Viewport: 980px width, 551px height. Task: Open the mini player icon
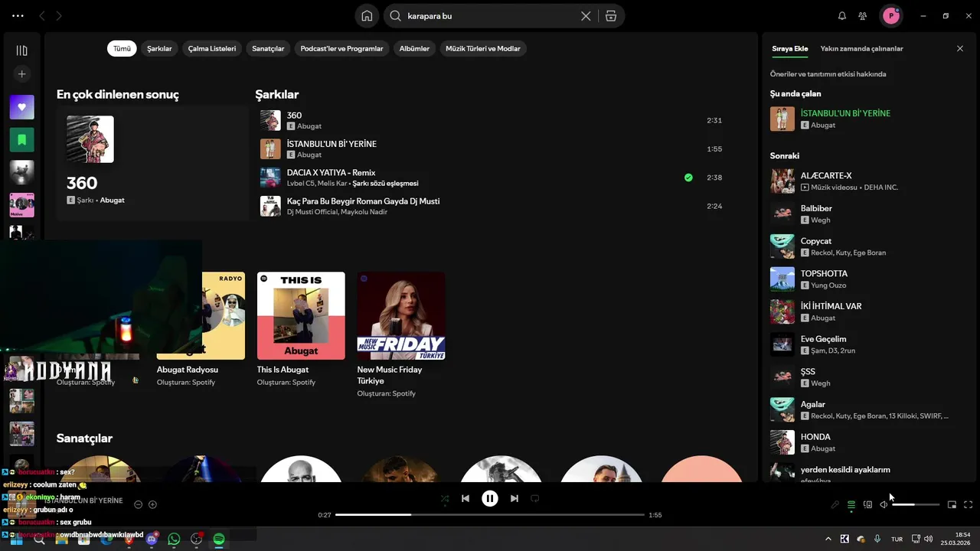(x=952, y=504)
